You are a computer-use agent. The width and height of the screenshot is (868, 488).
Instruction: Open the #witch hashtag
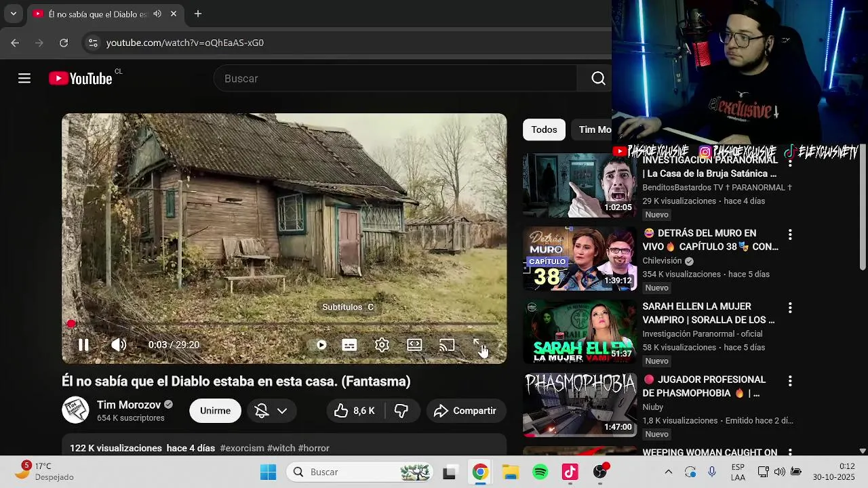coord(281,448)
